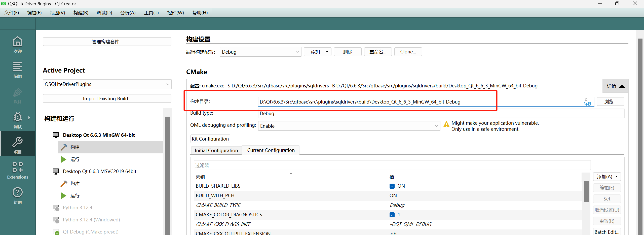Click play icon under MSVC2019 kit
This screenshot has width=644, height=235.
(63, 196)
